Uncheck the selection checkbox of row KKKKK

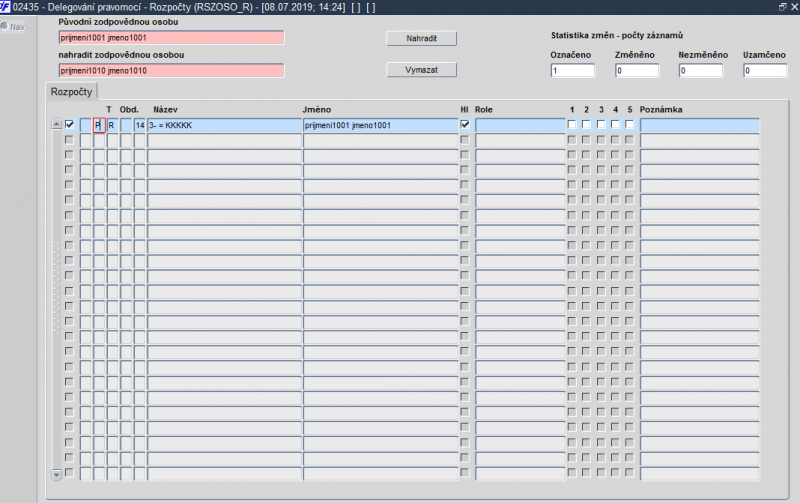pos(69,124)
